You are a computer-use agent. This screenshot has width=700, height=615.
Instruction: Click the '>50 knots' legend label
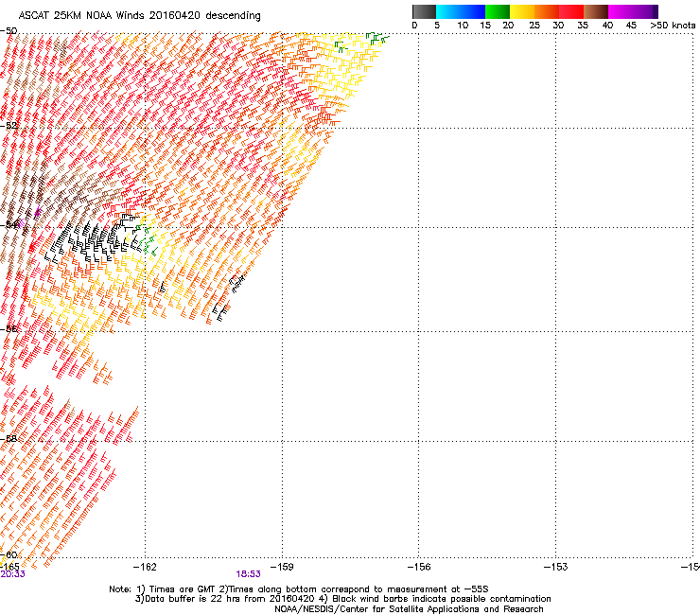673,26
